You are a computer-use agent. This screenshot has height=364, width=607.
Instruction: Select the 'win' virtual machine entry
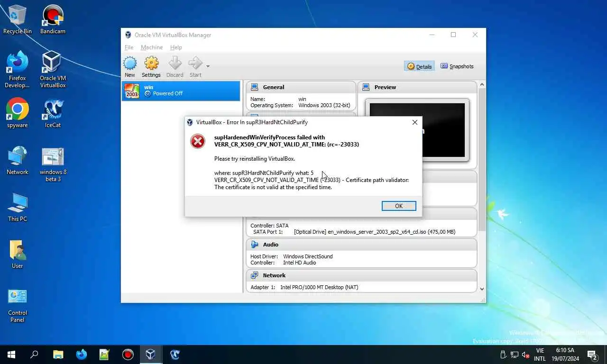point(181,91)
